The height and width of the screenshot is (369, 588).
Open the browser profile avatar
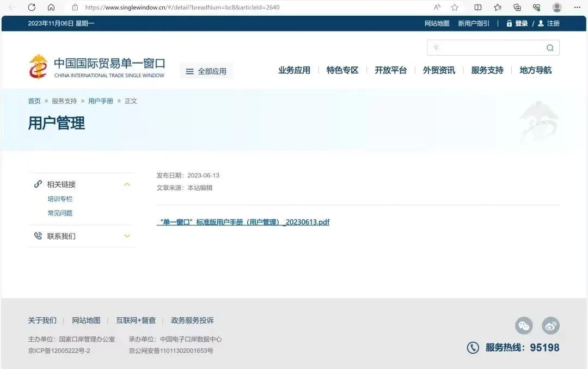[556, 7]
